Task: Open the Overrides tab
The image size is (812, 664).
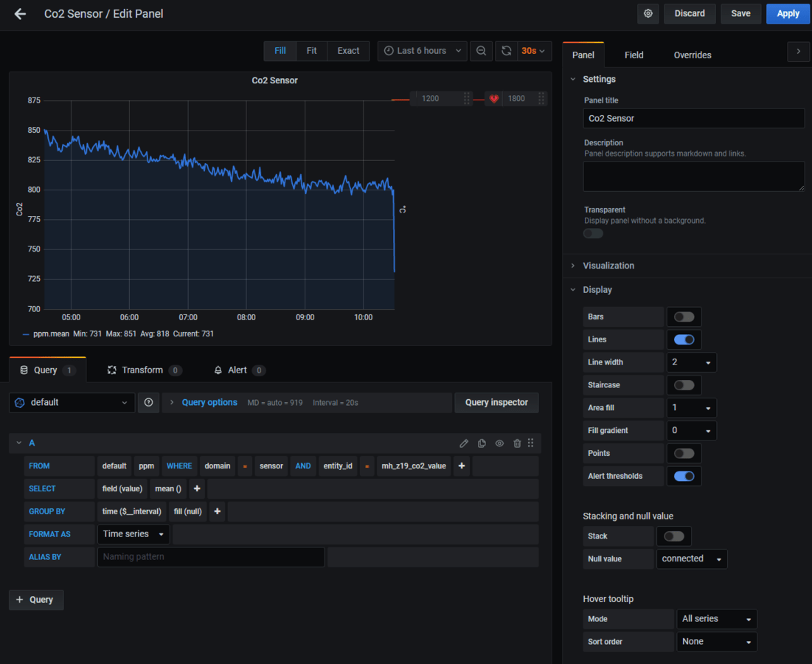Action: (692, 55)
